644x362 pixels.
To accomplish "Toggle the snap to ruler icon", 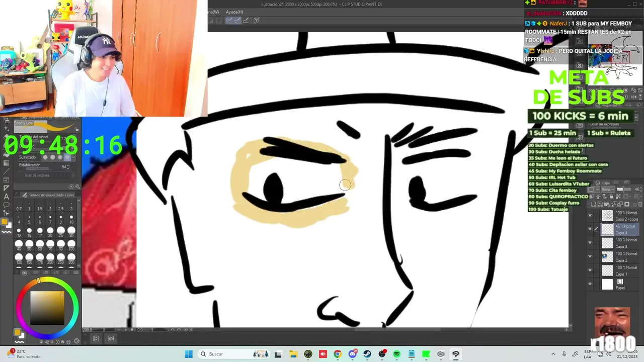I will [x=229, y=21].
